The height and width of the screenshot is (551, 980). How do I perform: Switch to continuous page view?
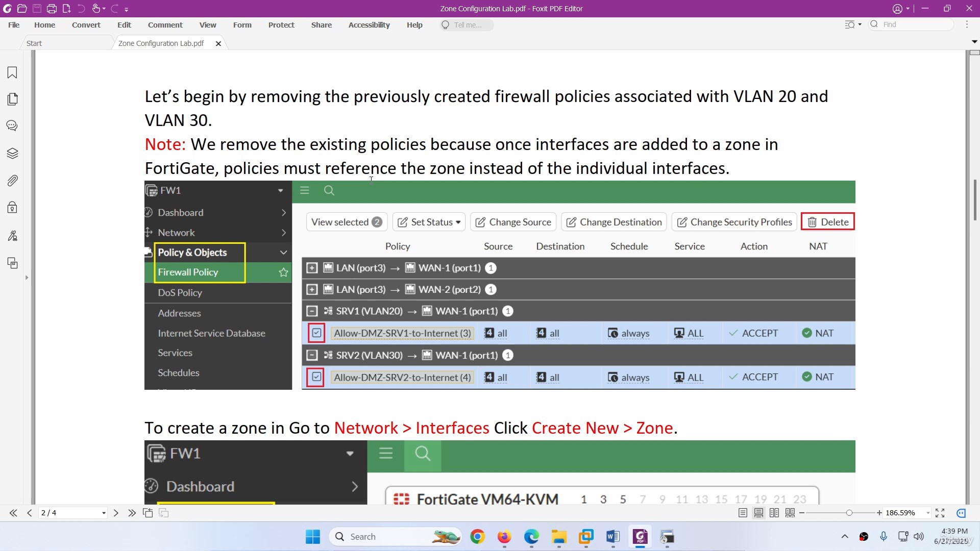pyautogui.click(x=758, y=513)
